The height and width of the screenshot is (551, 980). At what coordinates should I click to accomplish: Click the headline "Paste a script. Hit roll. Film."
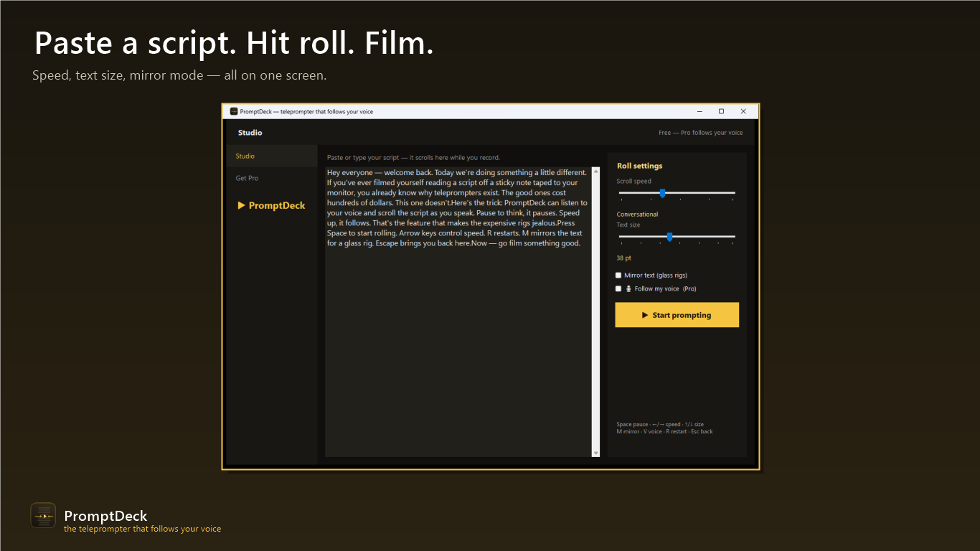tap(234, 44)
